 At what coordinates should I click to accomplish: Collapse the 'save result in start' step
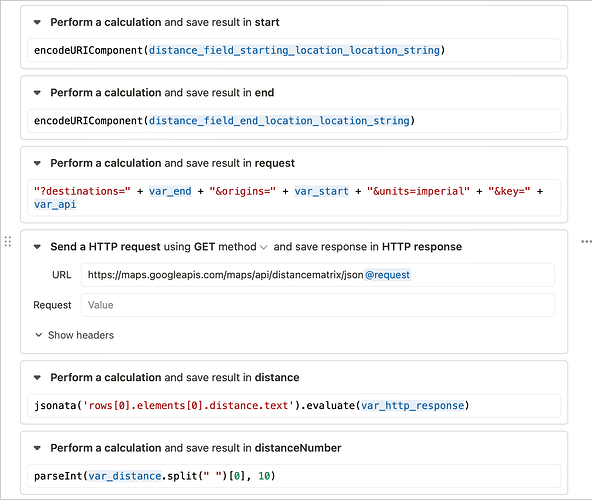tap(37, 22)
